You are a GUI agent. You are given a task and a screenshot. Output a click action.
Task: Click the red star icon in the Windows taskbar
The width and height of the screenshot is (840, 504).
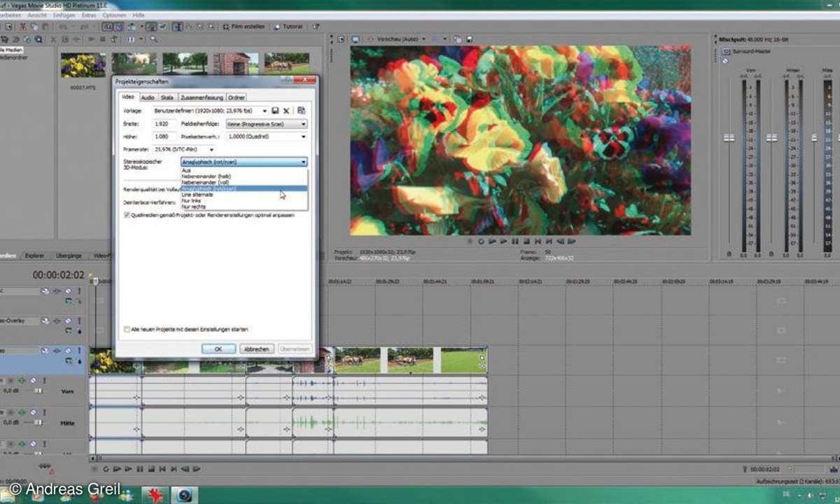coord(155,495)
